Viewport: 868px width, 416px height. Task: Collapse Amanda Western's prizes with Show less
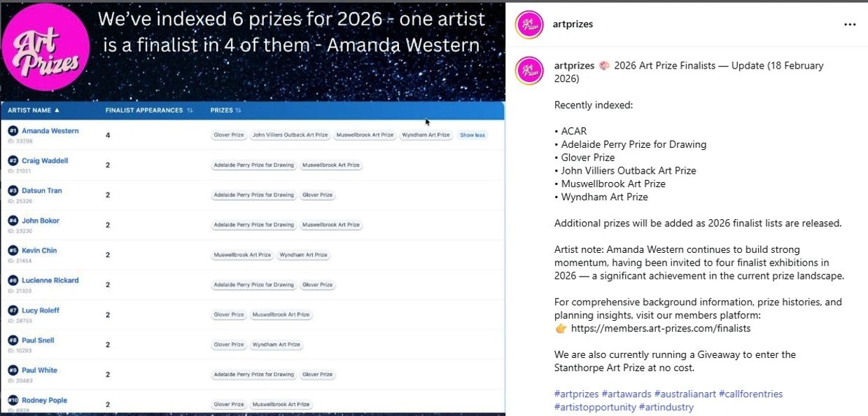pyautogui.click(x=472, y=135)
